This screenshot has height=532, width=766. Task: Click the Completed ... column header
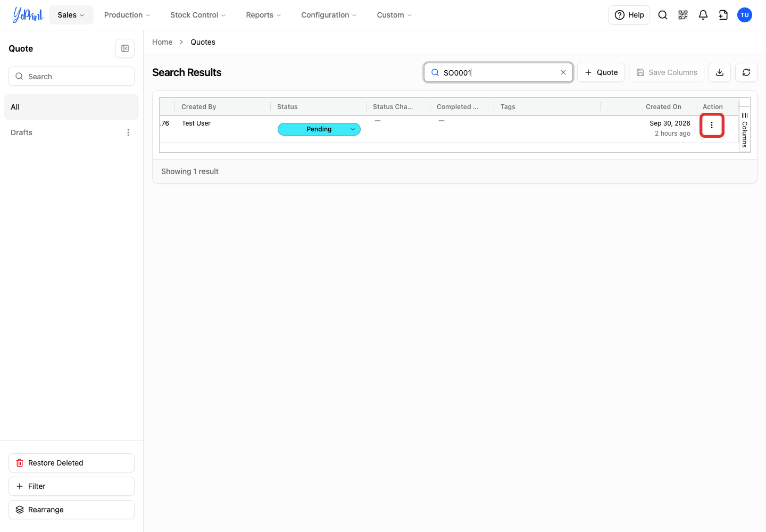coord(462,107)
